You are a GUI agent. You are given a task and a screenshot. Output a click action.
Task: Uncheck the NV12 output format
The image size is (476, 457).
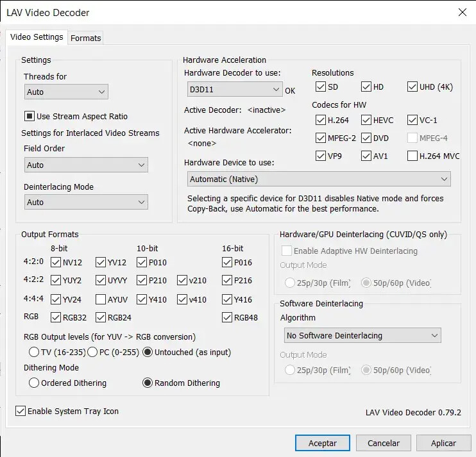pos(56,262)
